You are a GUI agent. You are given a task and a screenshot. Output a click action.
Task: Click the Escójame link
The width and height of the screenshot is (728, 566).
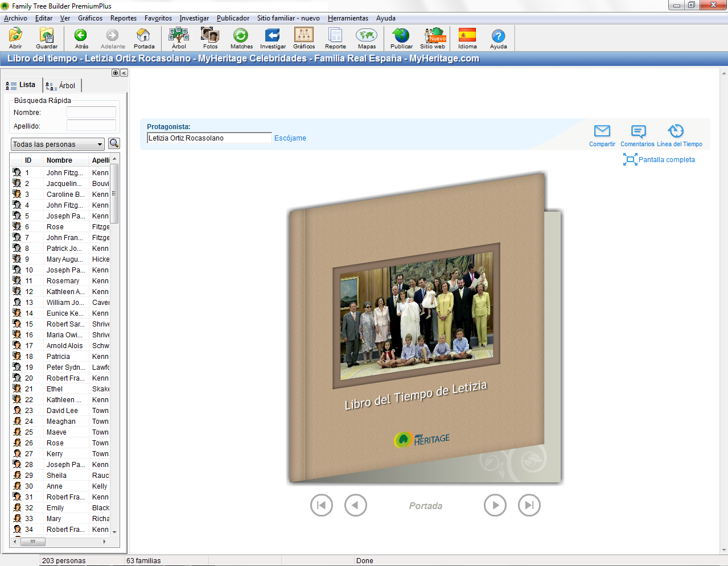[290, 138]
